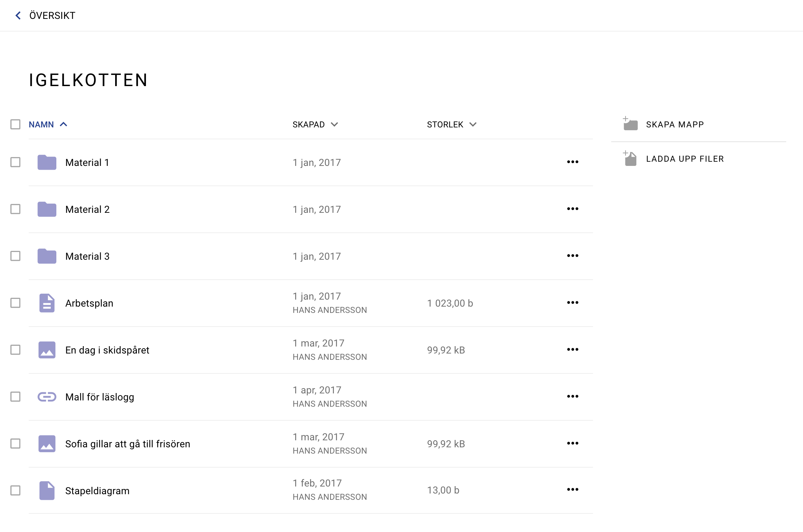Toggle the select-all checkbox in the header
The height and width of the screenshot is (532, 803).
[x=15, y=124]
